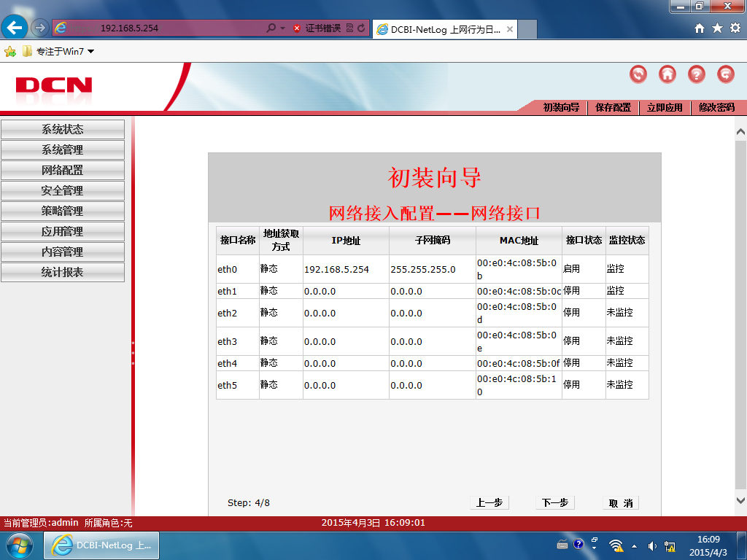Open Windows Start orb
This screenshot has height=560, width=747.
tap(20, 545)
